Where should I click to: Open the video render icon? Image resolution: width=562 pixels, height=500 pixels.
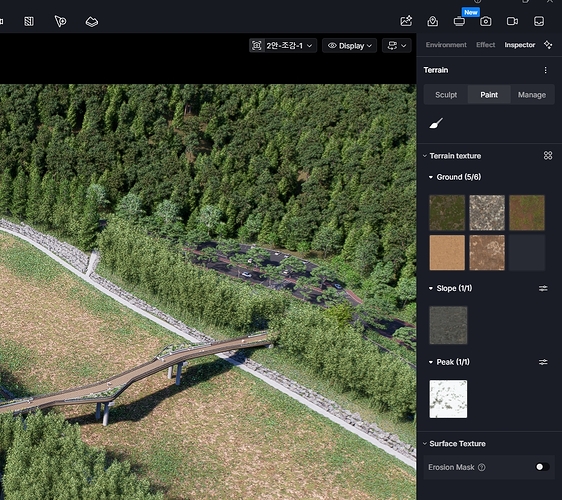(512, 22)
